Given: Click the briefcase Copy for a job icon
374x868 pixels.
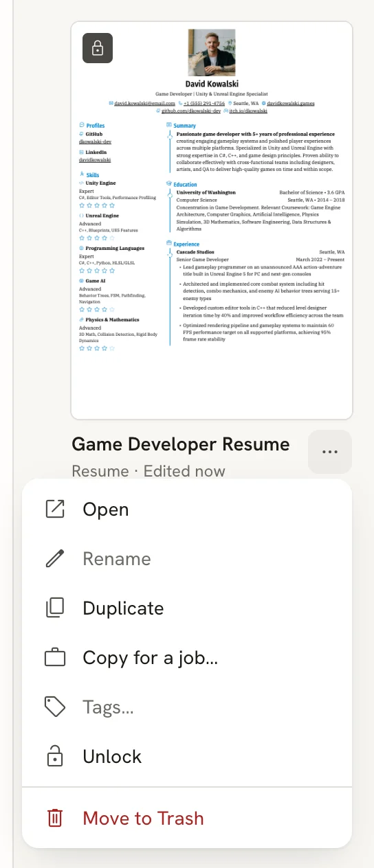Looking at the screenshot, I should pos(55,658).
